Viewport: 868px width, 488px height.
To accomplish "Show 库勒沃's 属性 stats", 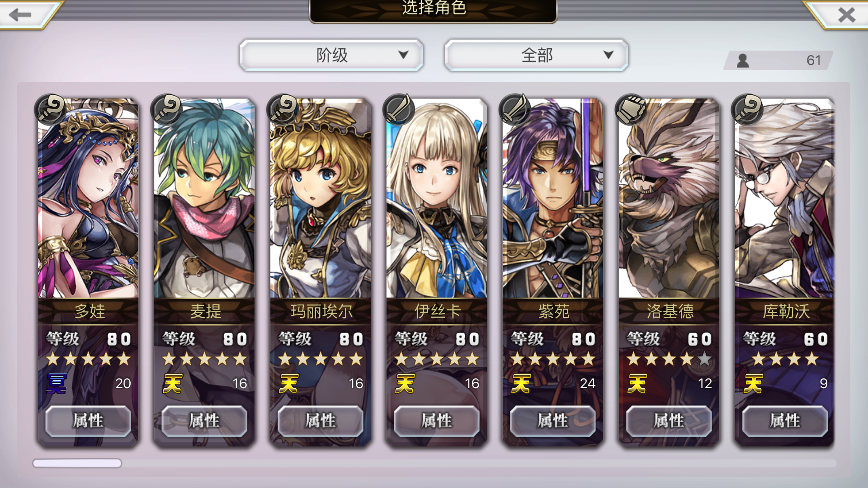I will coord(785,421).
